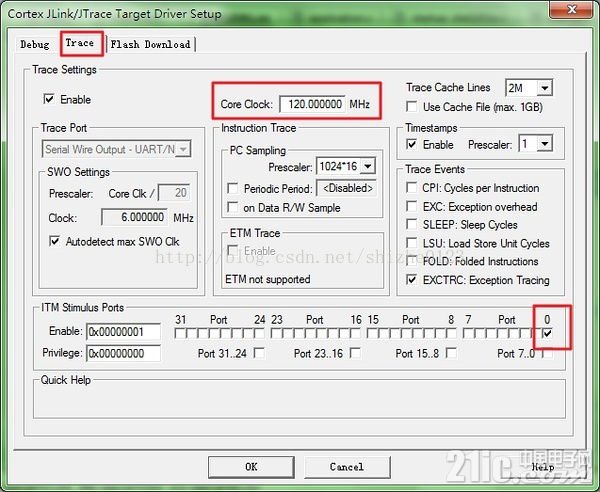This screenshot has height=492, width=600.
Task: Check ITM stimulus port 7 checkbox
Action: 468,333
